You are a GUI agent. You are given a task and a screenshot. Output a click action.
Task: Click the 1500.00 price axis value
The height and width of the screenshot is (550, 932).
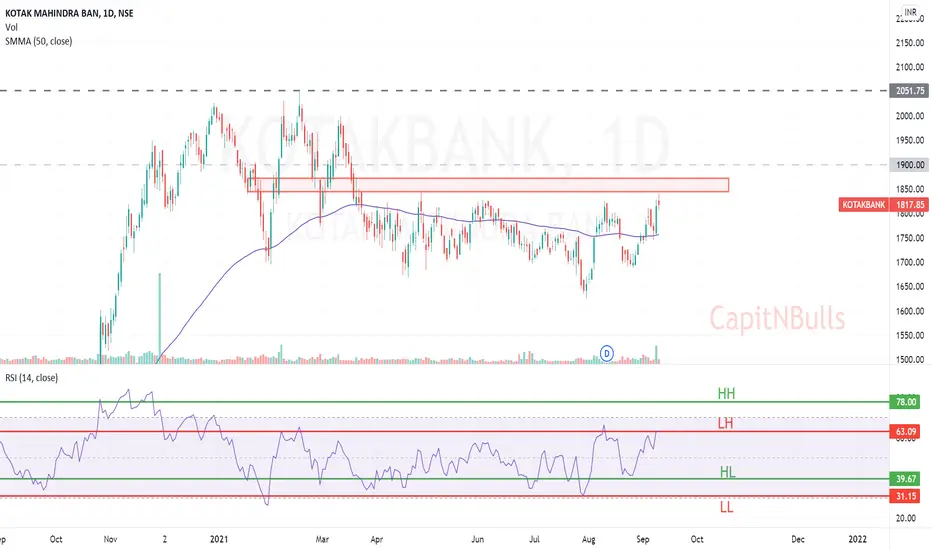[910, 359]
